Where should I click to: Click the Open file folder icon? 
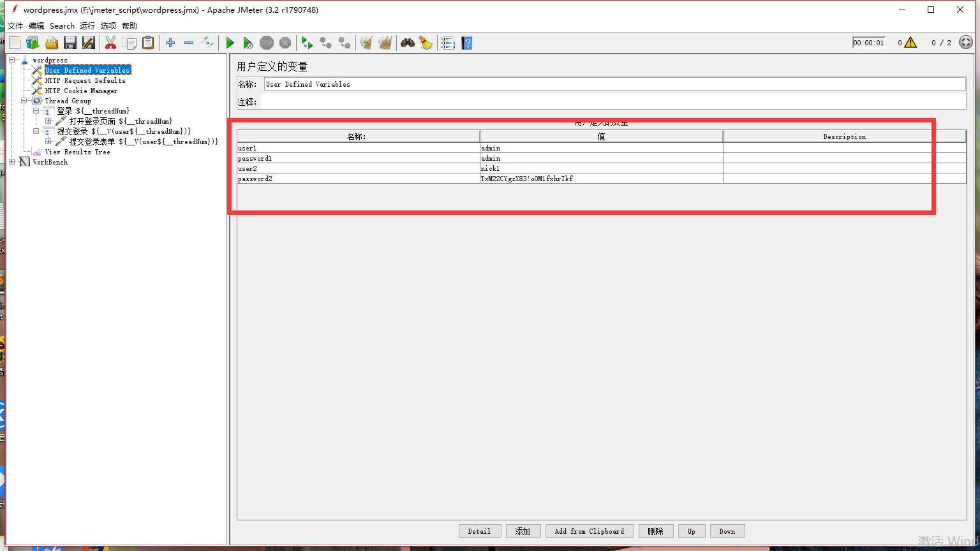point(52,43)
